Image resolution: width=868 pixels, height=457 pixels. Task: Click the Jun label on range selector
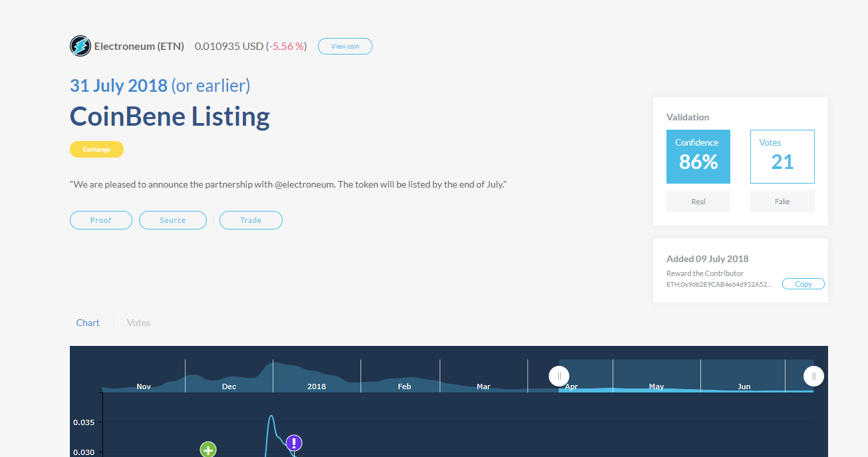pyautogui.click(x=744, y=386)
